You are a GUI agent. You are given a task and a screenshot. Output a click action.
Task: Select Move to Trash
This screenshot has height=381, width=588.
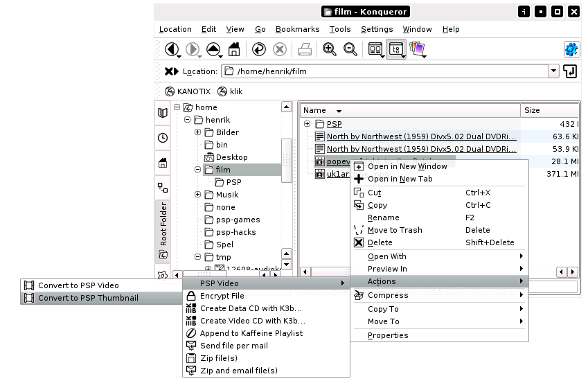[x=439, y=230]
